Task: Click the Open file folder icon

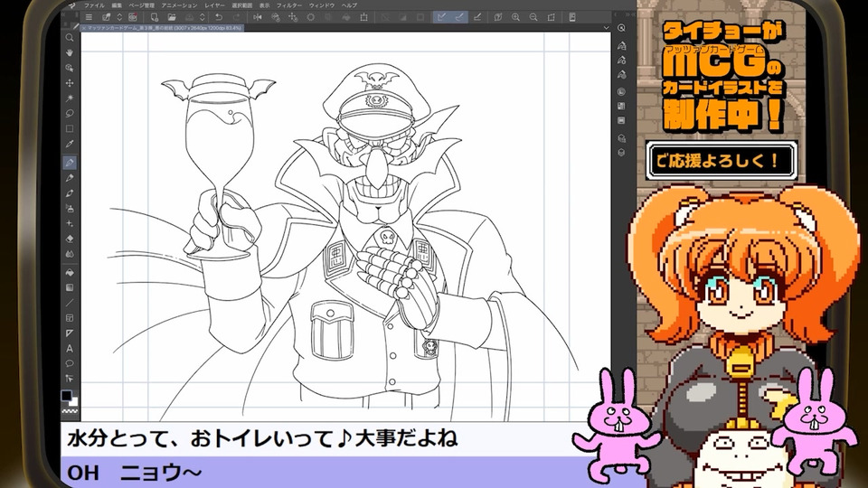Action: point(172,17)
